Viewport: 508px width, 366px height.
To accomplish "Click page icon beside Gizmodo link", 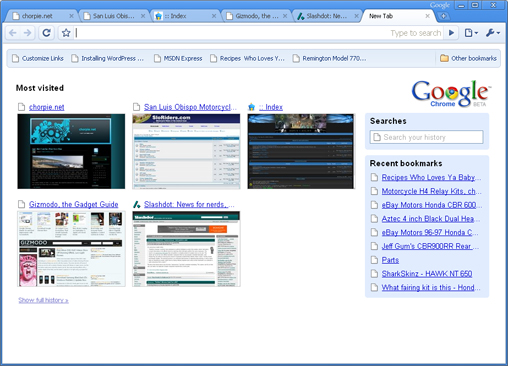I will [x=22, y=204].
